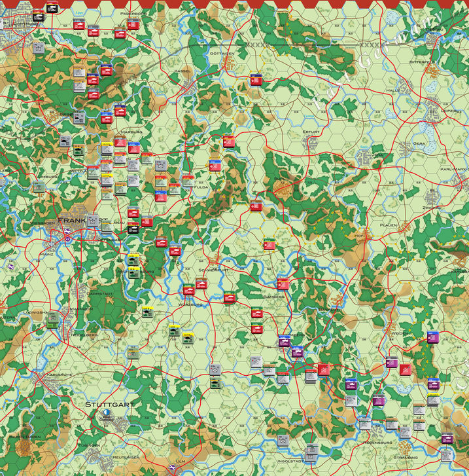The image size is (469, 476).
Task: Select the black counter south of Hanau label
Action: tap(133, 227)
